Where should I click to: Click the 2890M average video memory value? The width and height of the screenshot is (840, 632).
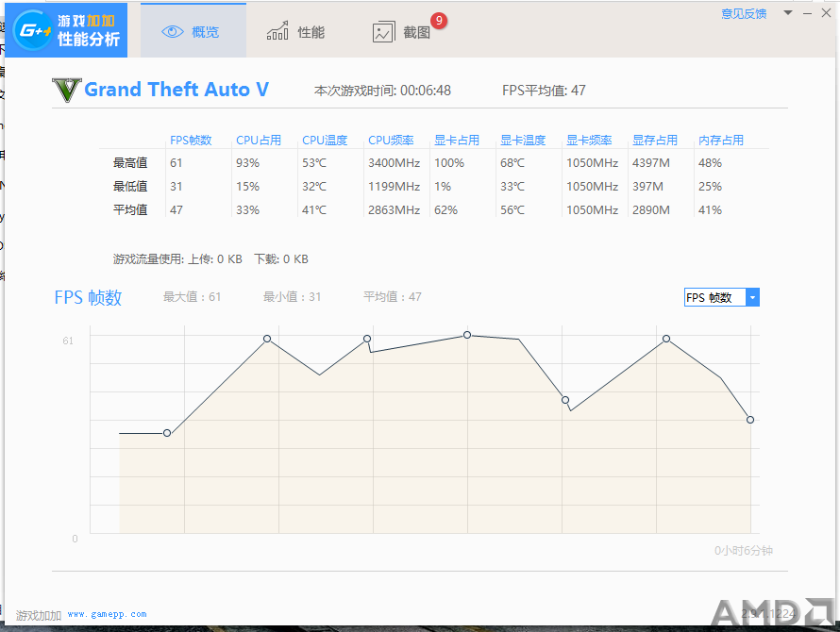[x=651, y=210]
